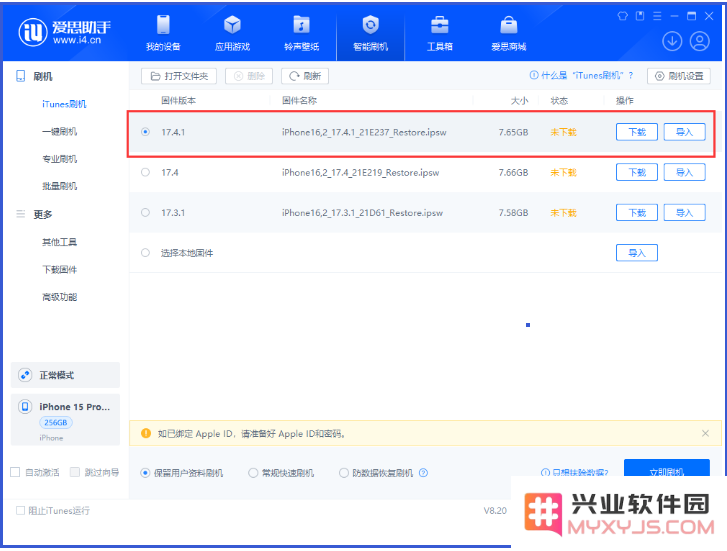
Task: Select iTunes刷机 in the sidebar
Action: [x=64, y=104]
